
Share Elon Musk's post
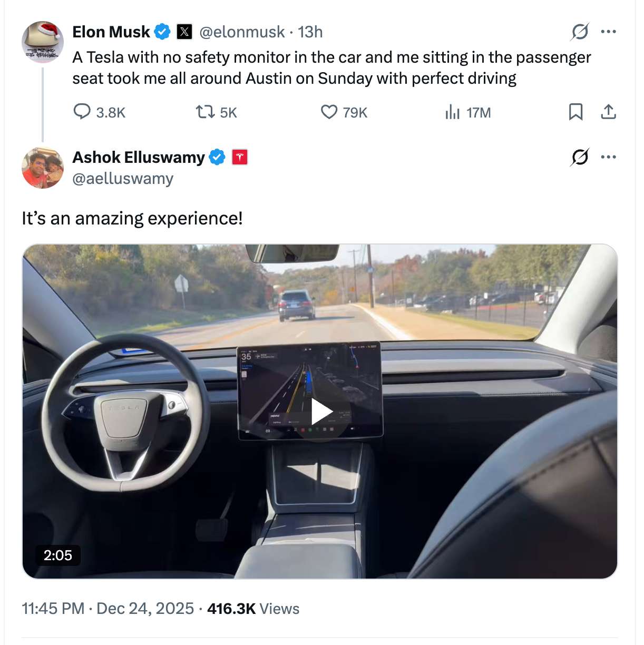coord(608,112)
